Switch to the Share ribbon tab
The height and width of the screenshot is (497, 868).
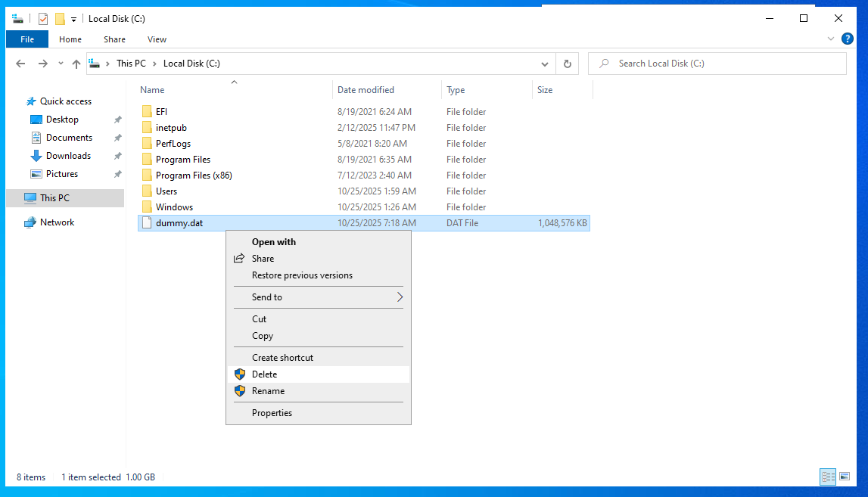point(114,39)
